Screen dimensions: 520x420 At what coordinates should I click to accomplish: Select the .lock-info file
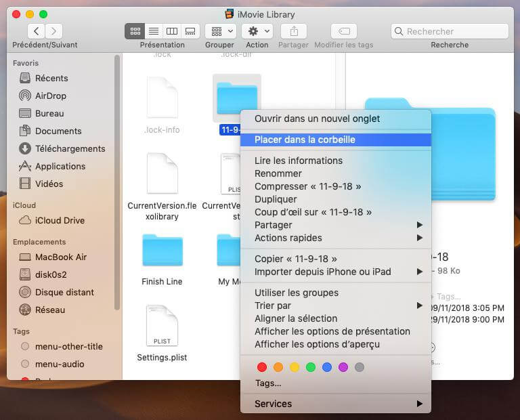(162, 106)
